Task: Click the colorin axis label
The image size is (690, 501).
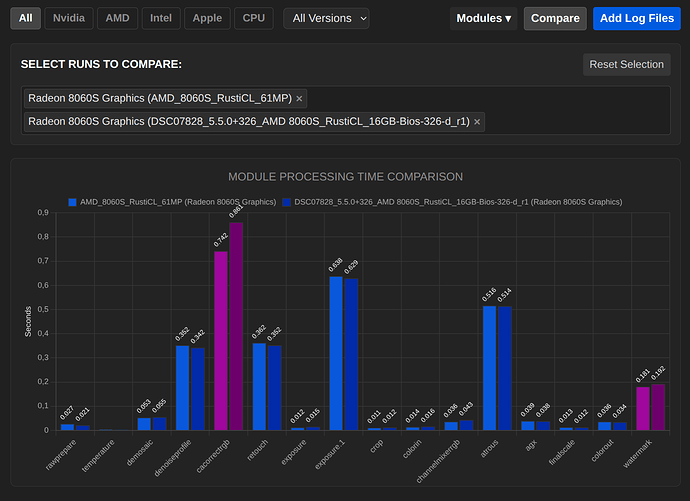Action: click(412, 449)
